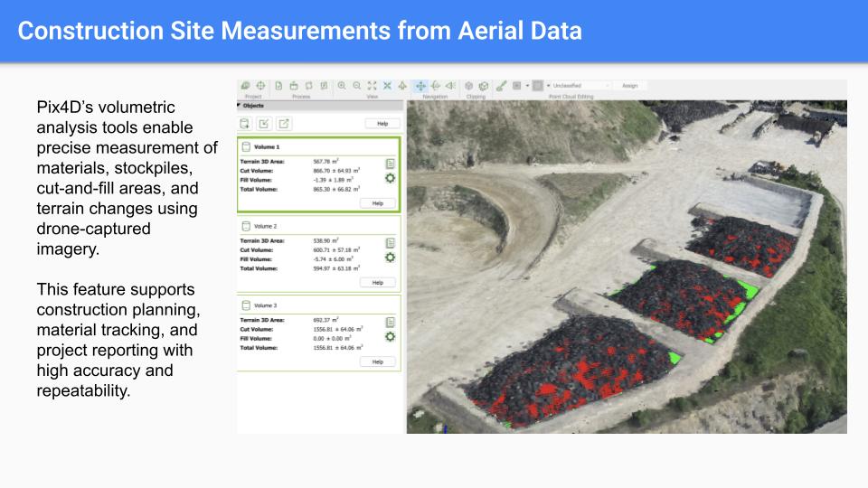
Task: Toggle the highlighted pan navigation mode
Action: click(x=420, y=86)
